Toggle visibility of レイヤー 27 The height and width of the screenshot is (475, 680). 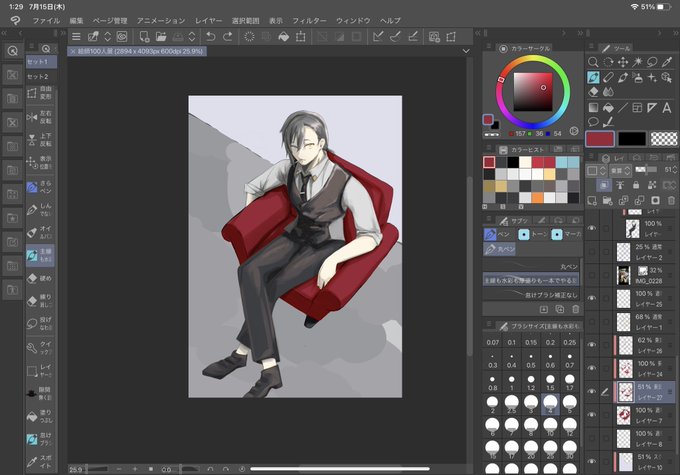[x=592, y=392]
